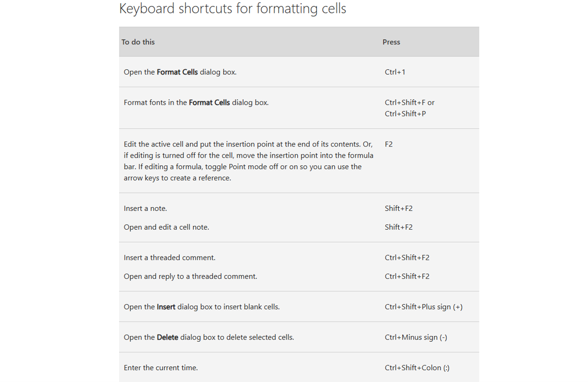Click the "Format fonts in the Format Cells" description
The height and width of the screenshot is (382, 588).
tap(196, 102)
